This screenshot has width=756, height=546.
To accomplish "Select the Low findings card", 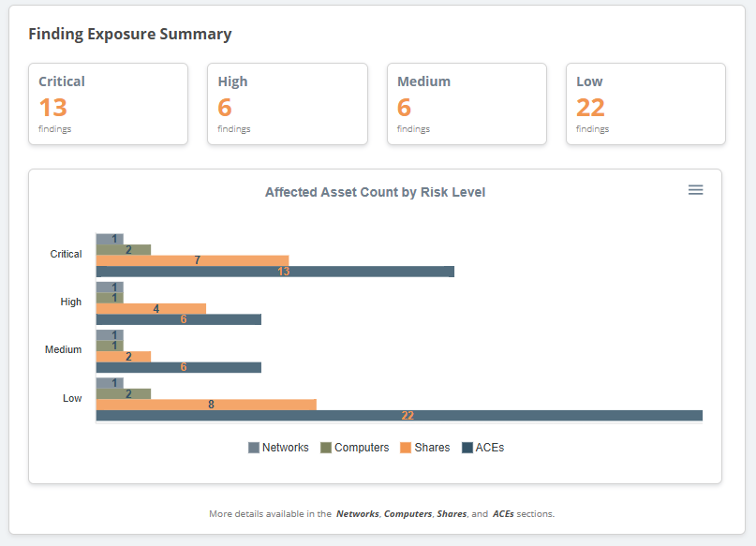I will click(645, 104).
